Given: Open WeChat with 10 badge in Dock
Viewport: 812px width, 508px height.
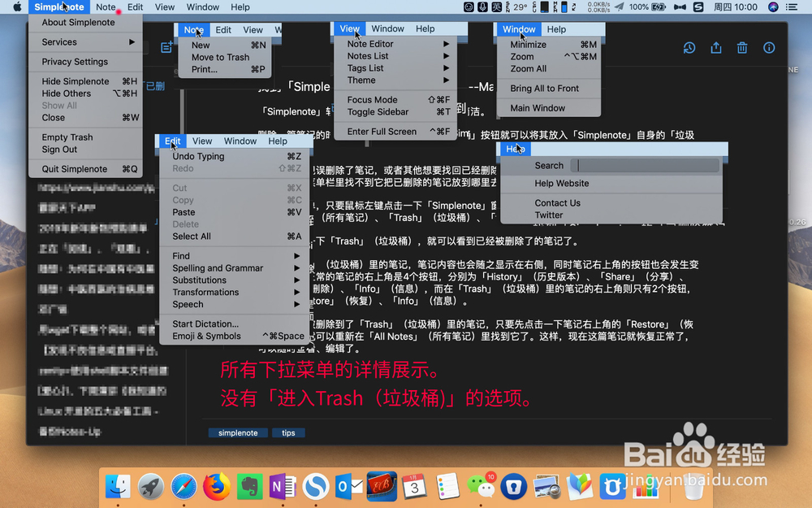Looking at the screenshot, I should coord(481,487).
